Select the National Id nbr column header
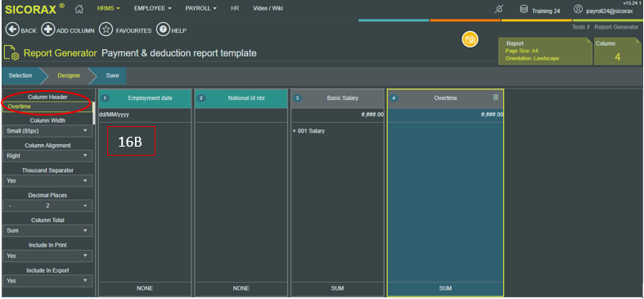This screenshot has height=299, width=644. click(x=241, y=98)
